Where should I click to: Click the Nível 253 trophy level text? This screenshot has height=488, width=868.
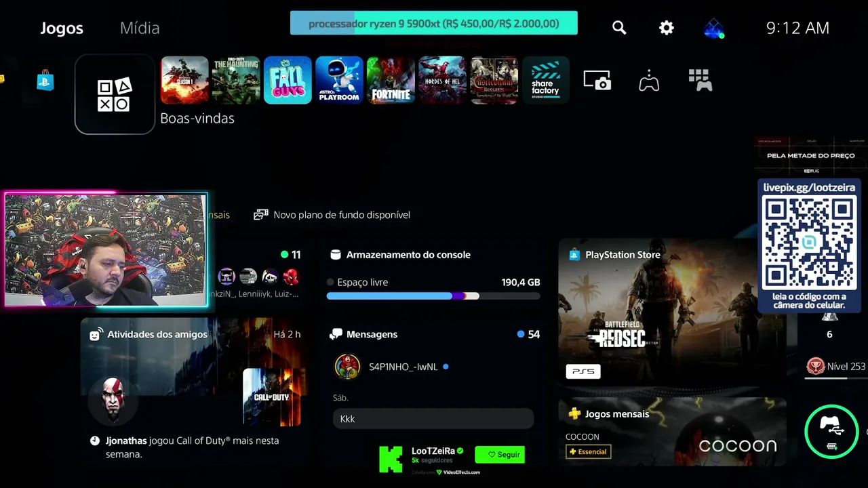(846, 367)
